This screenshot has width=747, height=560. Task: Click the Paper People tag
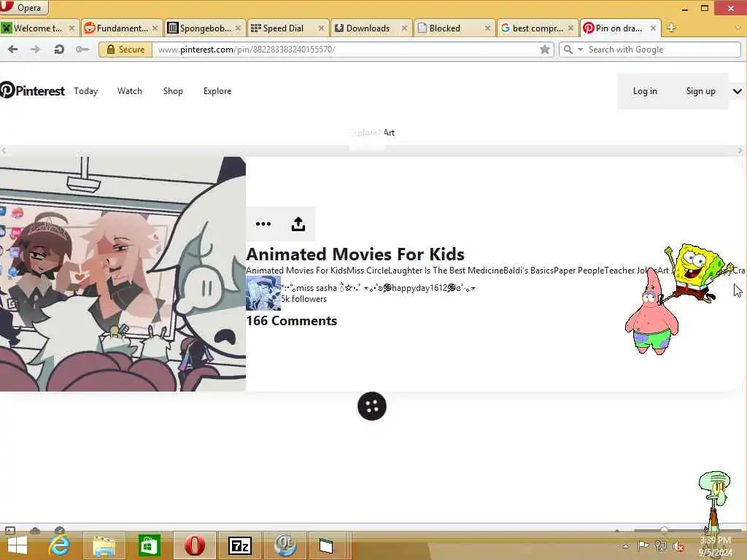click(x=578, y=270)
